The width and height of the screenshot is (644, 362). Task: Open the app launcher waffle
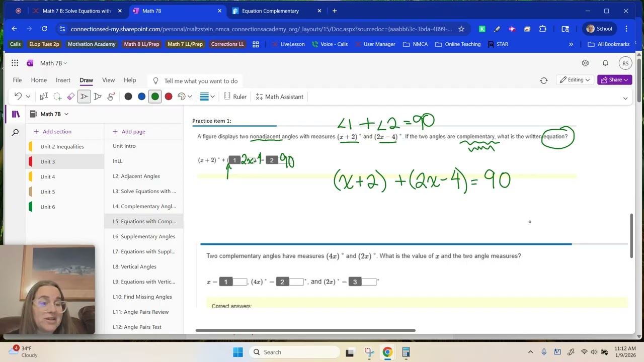coord(15,63)
